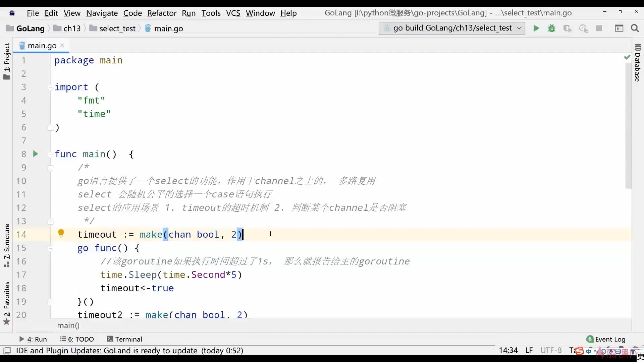Switch input method via 中 tray icon
Screen dimensions: 644x362
click(x=589, y=352)
